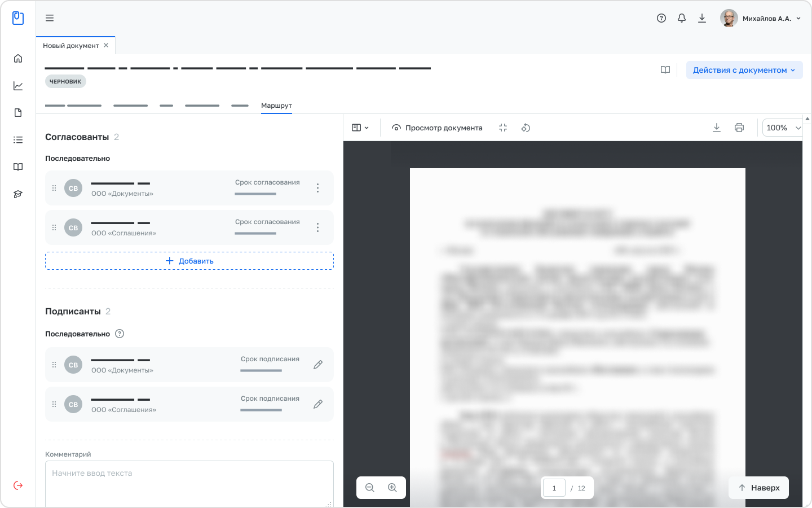
Task: Click the page number field
Action: [x=554, y=488]
